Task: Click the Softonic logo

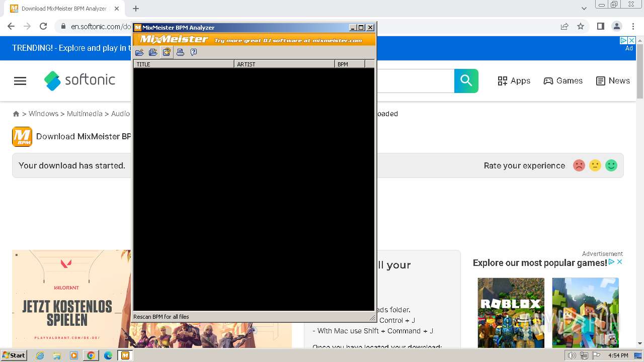Action: 79,80
